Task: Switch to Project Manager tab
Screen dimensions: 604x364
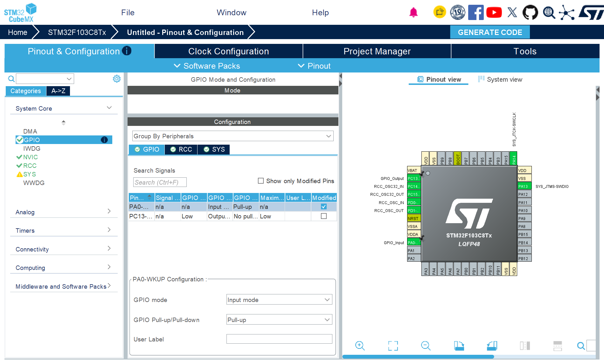Action: coord(377,51)
